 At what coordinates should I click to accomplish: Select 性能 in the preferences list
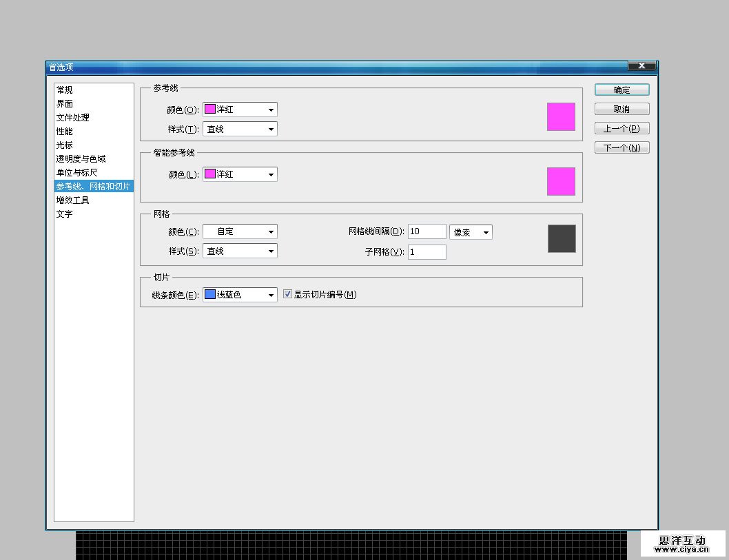(x=65, y=132)
